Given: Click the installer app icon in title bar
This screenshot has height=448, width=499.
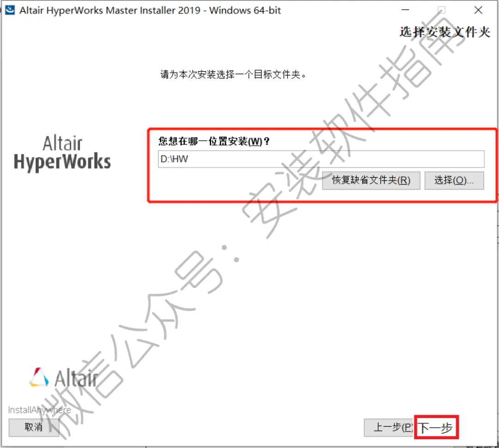Looking at the screenshot, I should coord(10,10).
